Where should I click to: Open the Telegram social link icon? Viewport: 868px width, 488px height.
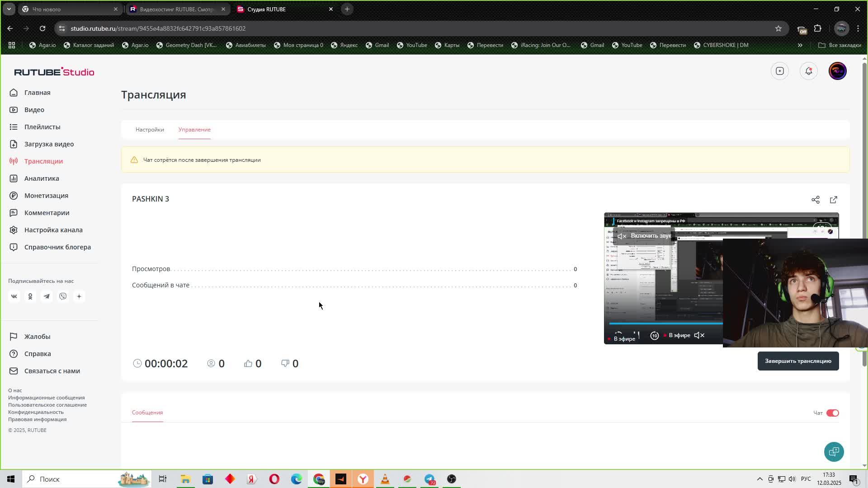pos(47,296)
